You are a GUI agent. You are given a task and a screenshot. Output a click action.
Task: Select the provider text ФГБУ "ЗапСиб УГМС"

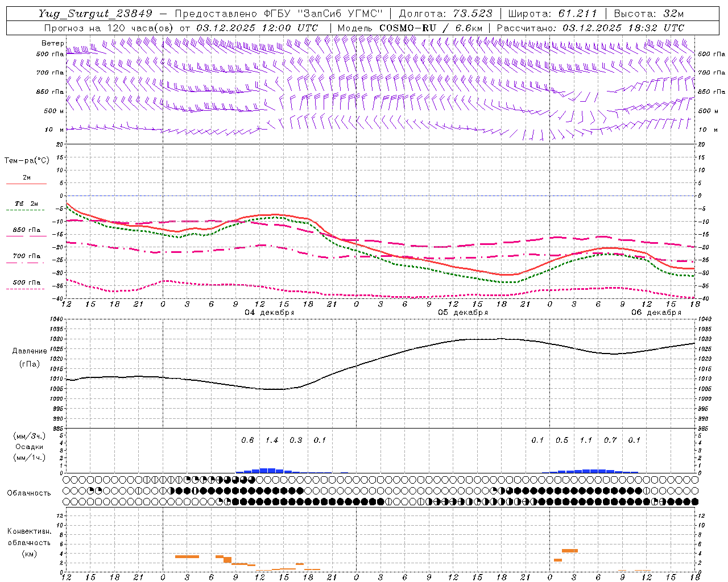pyautogui.click(x=324, y=14)
